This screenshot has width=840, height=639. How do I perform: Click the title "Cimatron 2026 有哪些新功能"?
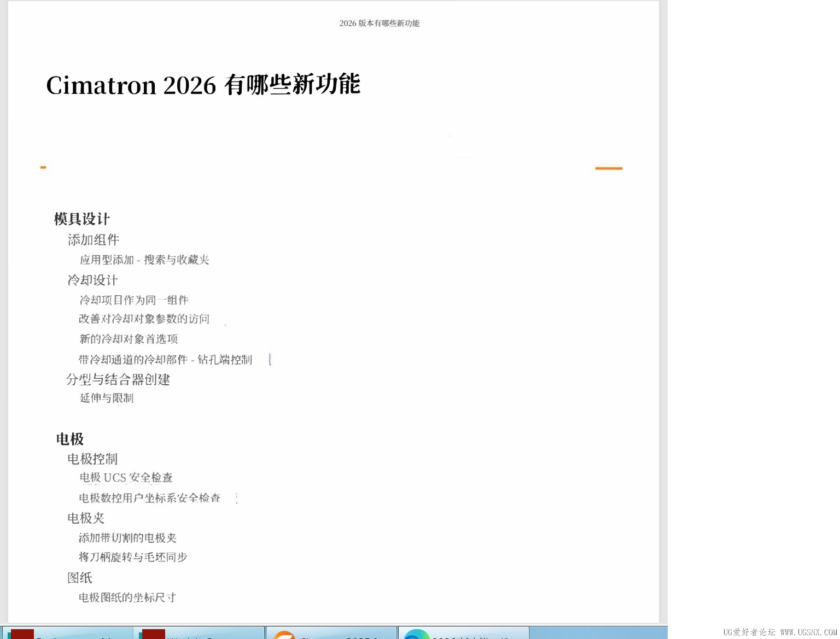[203, 85]
